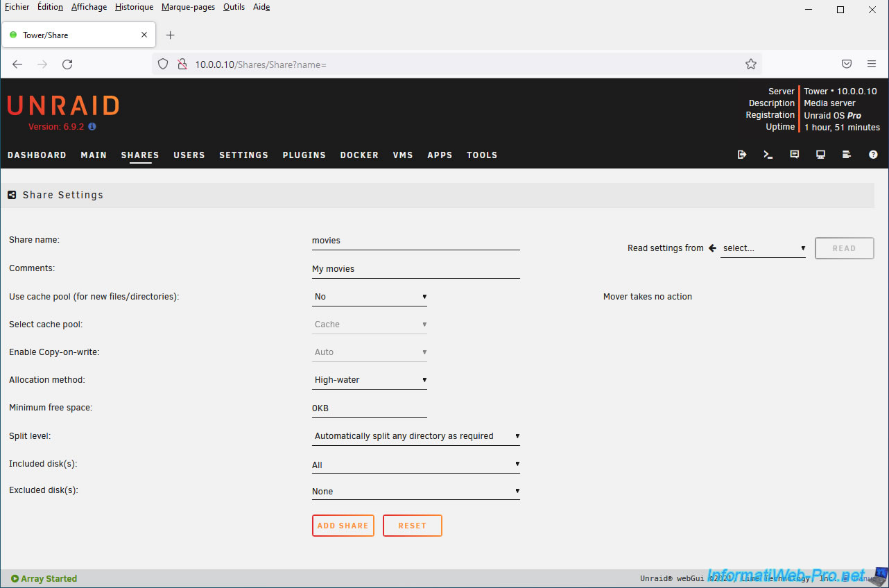Click the Info monitor icon

click(820, 155)
